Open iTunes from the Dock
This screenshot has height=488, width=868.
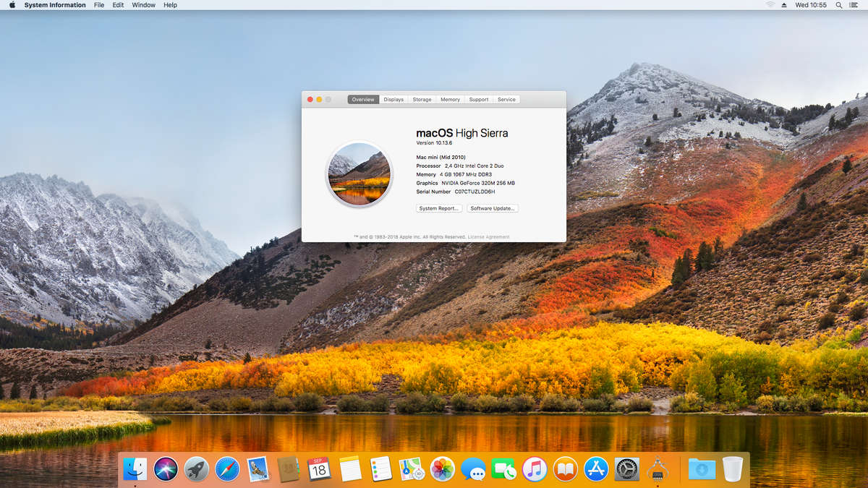(533, 468)
